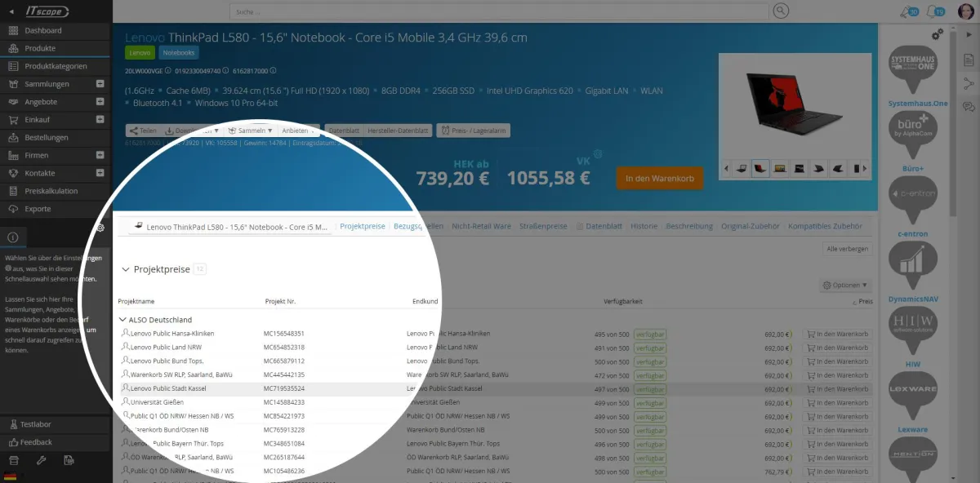Open the Historie tab
Viewport: 980px width, 483px height.
[x=644, y=226]
